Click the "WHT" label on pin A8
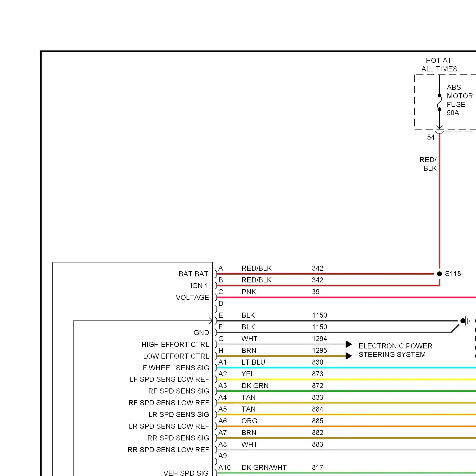This screenshot has height=476, width=476. point(249,445)
